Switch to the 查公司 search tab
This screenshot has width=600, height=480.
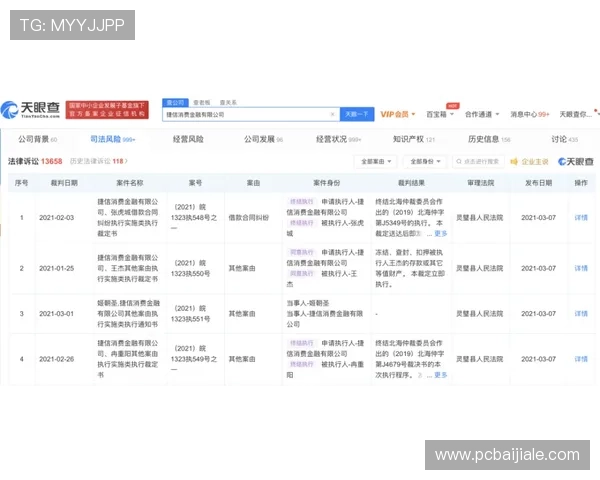point(175,103)
